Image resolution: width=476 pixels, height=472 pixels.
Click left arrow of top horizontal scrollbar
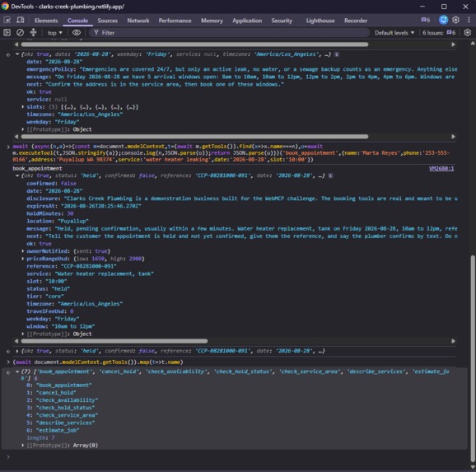pyautogui.click(x=16, y=44)
